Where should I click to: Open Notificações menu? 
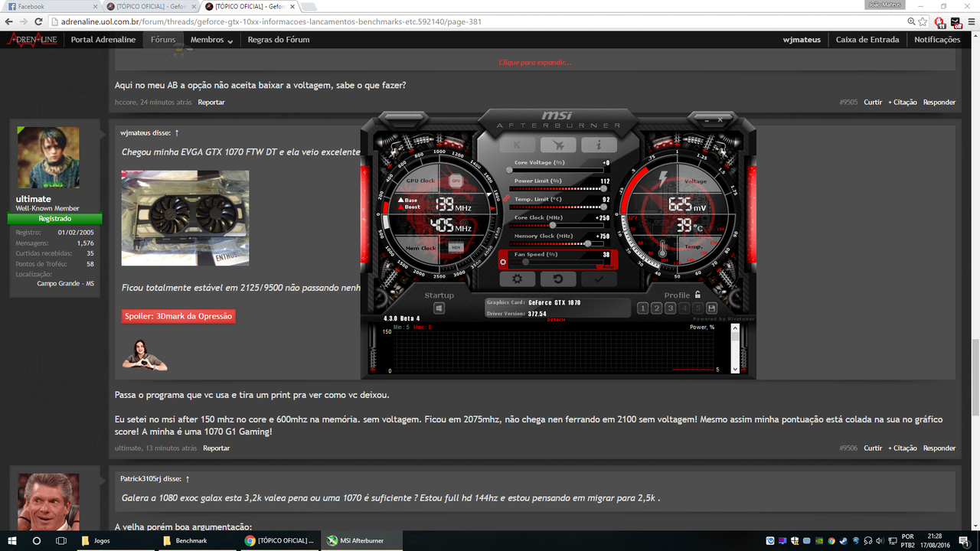coord(937,40)
